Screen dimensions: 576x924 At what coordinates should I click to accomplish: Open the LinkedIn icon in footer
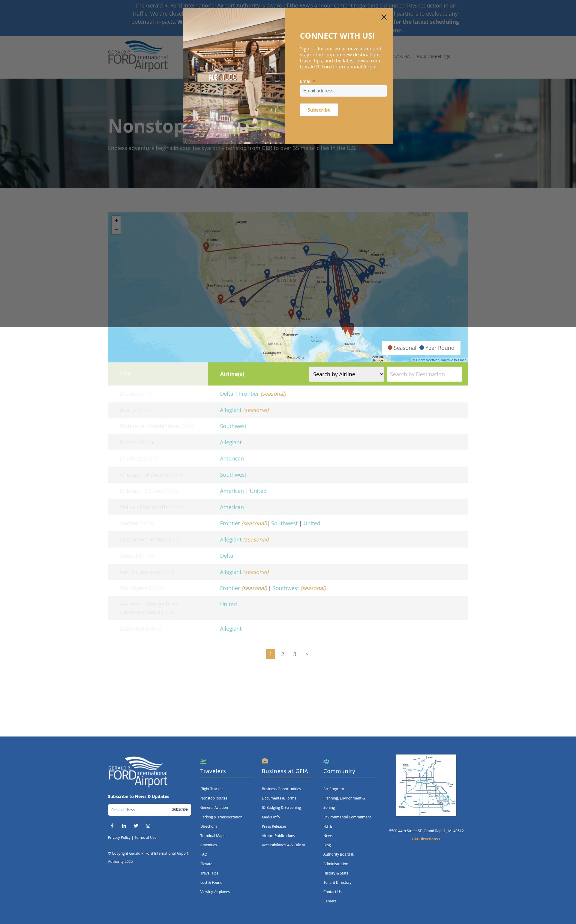124,826
